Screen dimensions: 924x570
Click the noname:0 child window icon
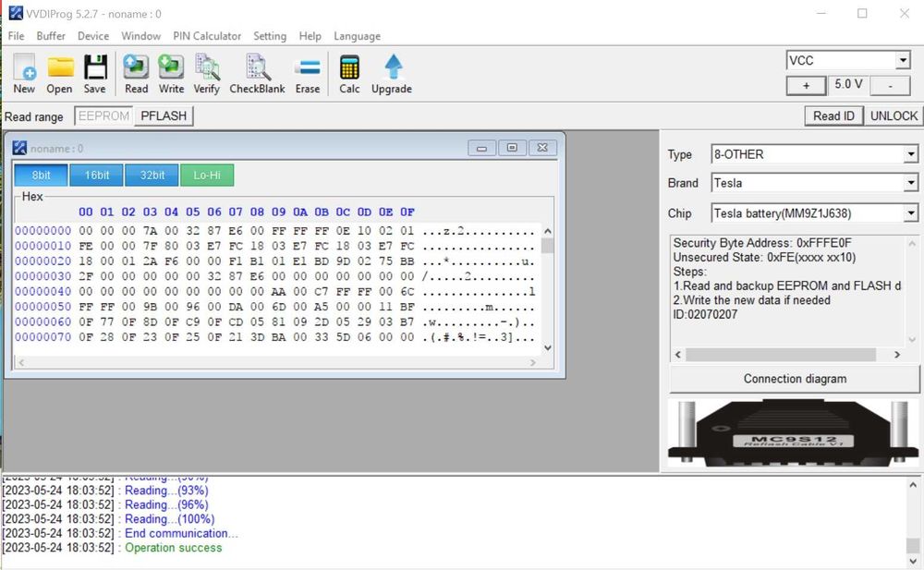(19, 148)
